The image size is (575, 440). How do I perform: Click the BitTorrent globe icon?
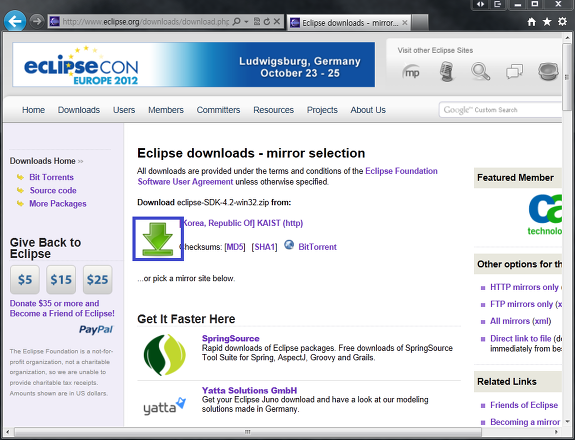(289, 245)
